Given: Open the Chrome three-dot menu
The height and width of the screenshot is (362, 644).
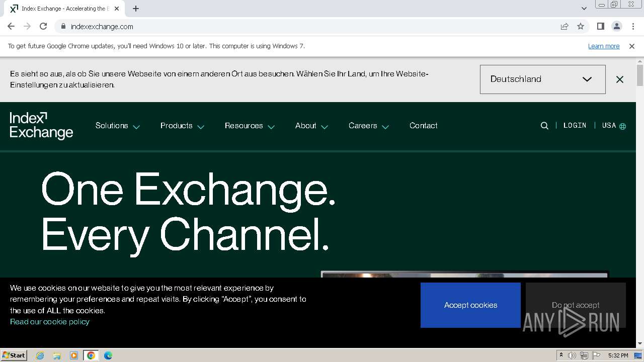Looking at the screenshot, I should click(633, 27).
